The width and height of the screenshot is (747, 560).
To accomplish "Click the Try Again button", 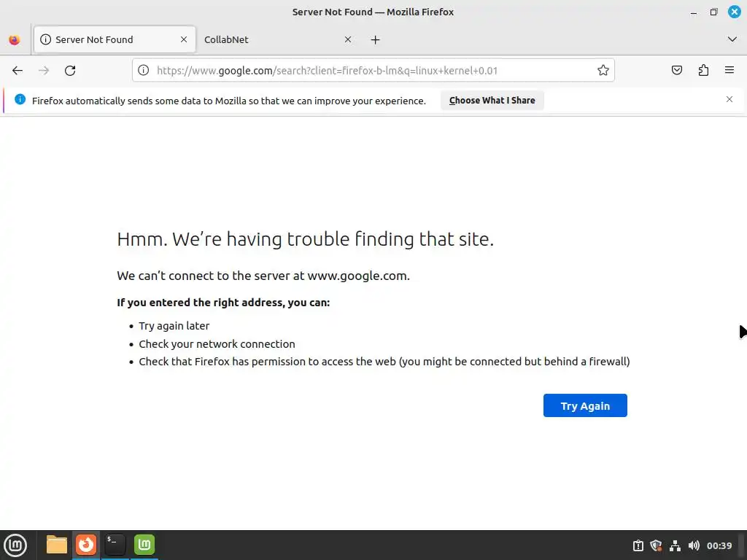I will coord(585,405).
